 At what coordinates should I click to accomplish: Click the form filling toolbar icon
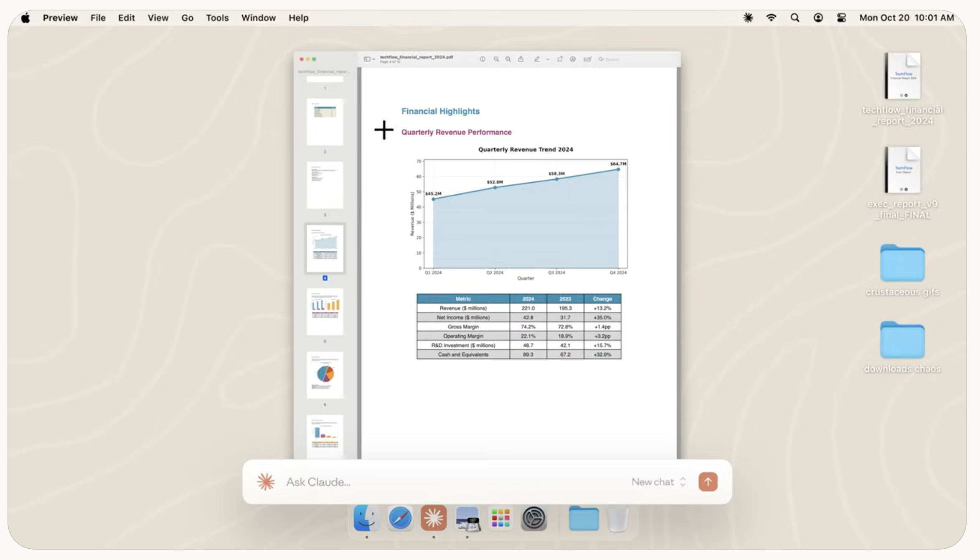(587, 59)
